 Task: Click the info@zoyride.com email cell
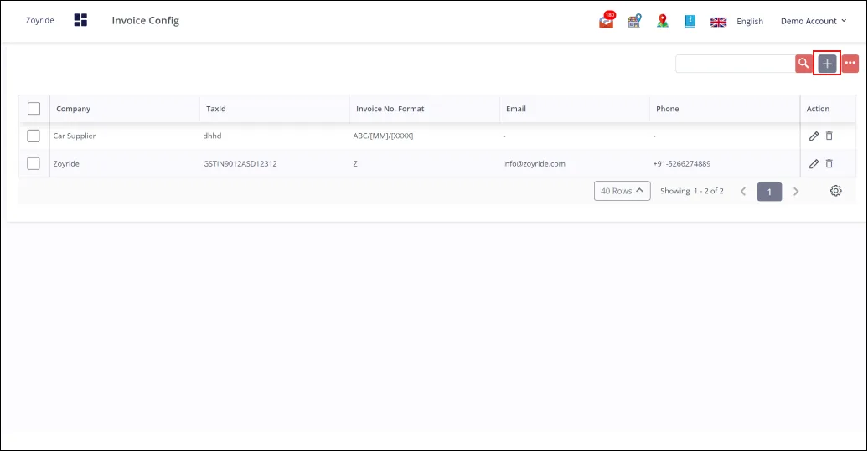535,164
